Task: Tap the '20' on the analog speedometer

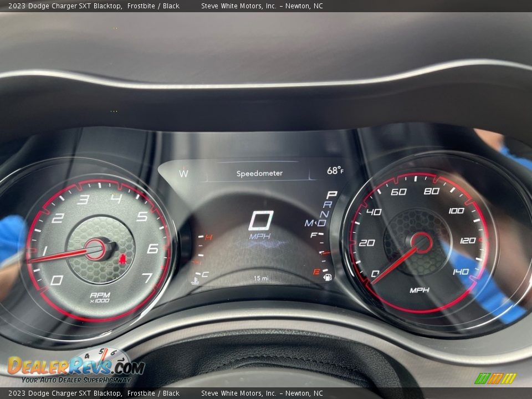Action: click(367, 243)
